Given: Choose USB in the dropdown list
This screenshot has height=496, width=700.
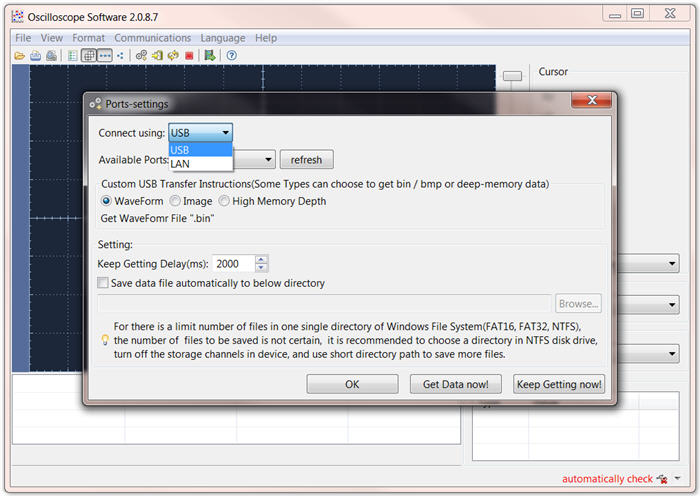Looking at the screenshot, I should (x=200, y=150).
